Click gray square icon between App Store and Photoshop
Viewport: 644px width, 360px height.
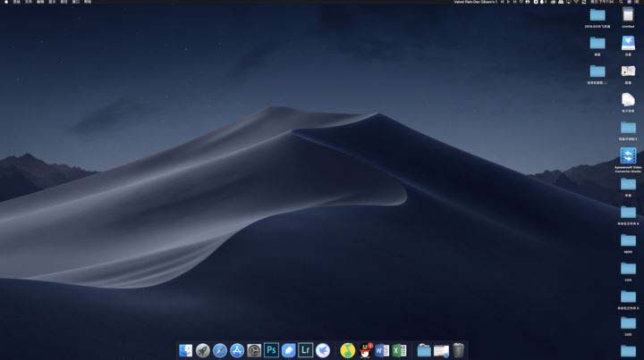tap(254, 350)
